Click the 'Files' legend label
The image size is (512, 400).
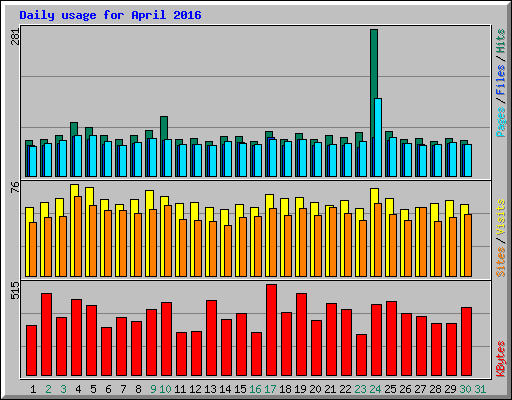pyautogui.click(x=501, y=79)
